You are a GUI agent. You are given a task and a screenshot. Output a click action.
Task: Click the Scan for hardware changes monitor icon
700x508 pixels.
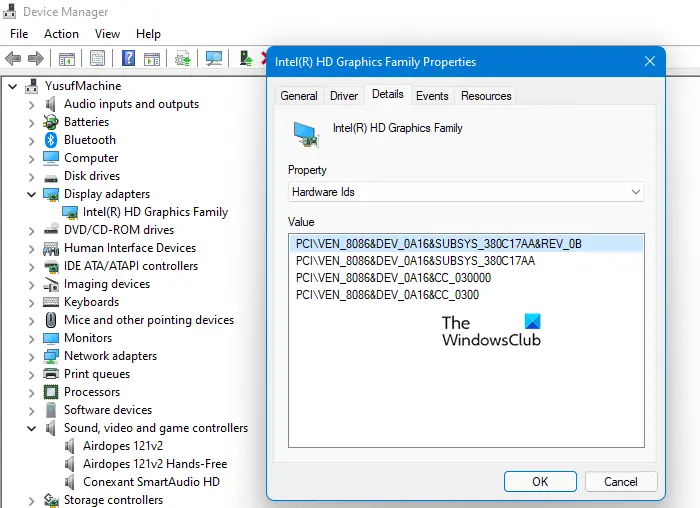click(214, 58)
